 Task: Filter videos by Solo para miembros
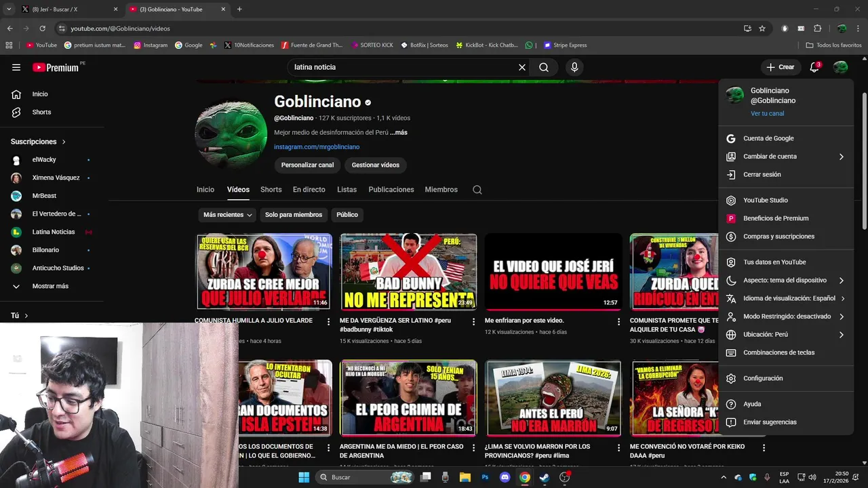294,215
